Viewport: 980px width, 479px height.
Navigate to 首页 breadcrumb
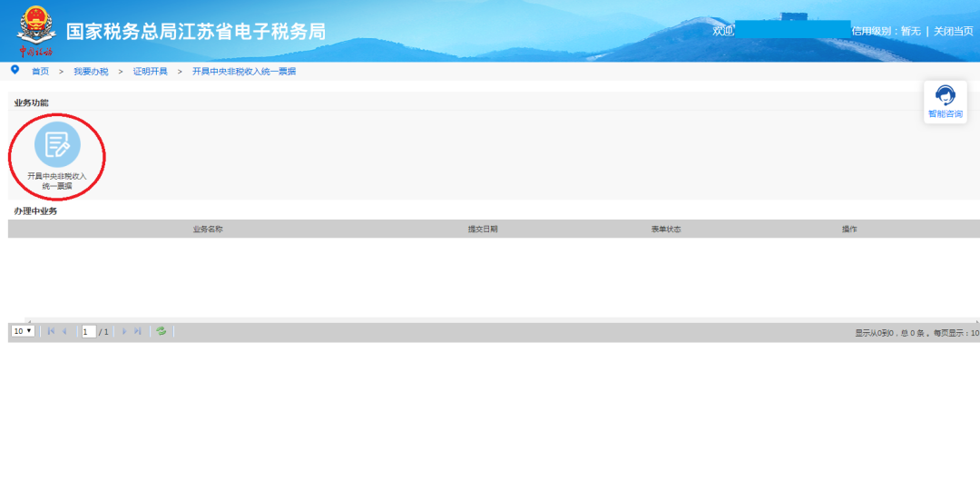pyautogui.click(x=40, y=72)
